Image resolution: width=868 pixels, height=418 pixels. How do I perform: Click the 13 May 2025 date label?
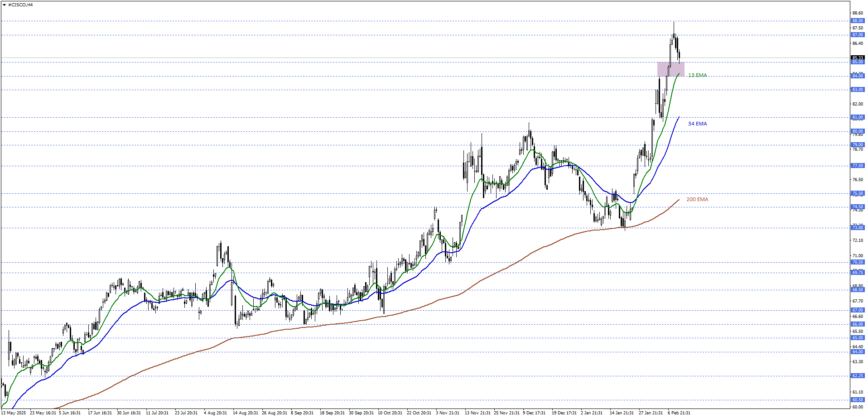pyautogui.click(x=14, y=413)
